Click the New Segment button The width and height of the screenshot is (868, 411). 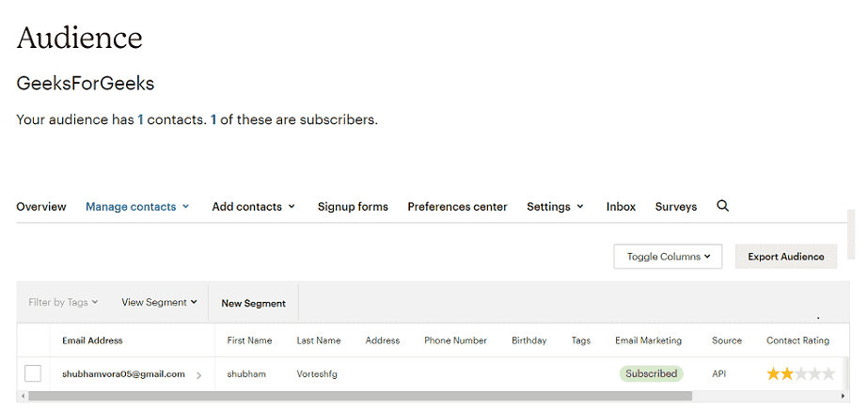(x=253, y=303)
